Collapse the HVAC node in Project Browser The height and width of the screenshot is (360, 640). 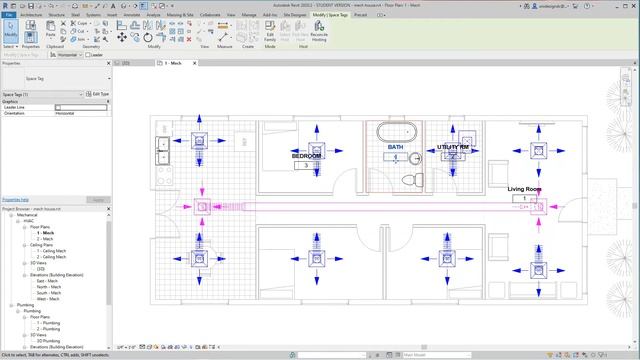18,221
